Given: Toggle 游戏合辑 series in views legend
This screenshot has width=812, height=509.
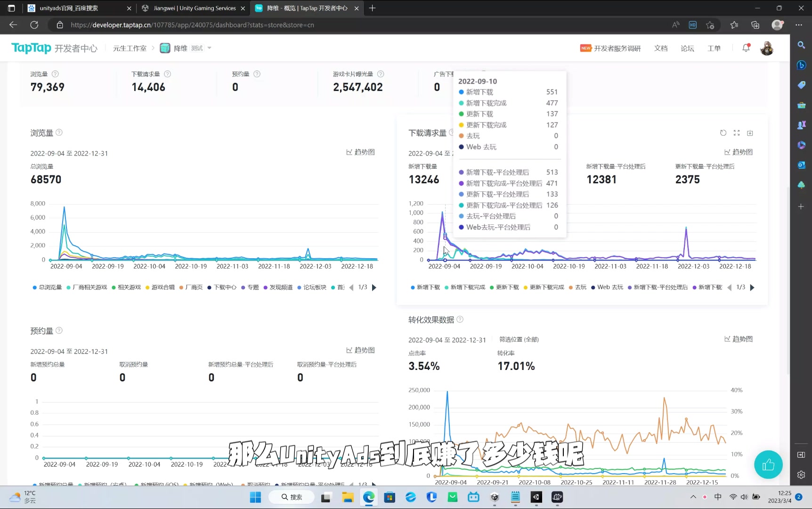Looking at the screenshot, I should (160, 287).
